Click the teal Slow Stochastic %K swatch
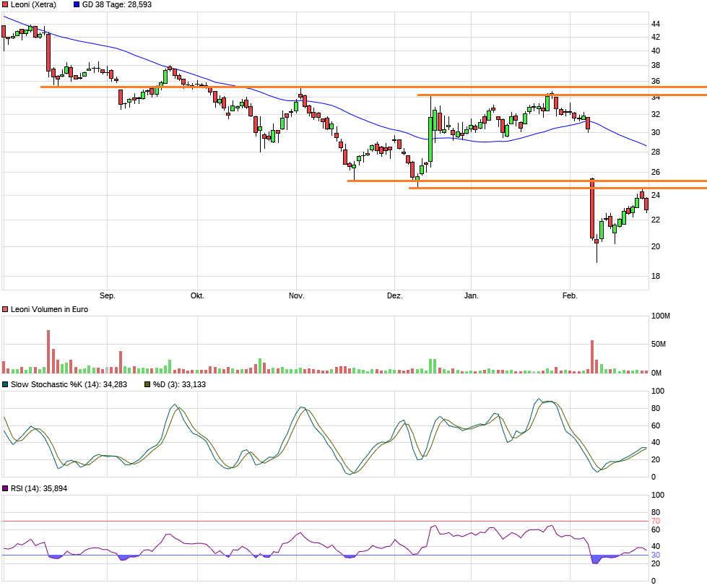 point(5,384)
